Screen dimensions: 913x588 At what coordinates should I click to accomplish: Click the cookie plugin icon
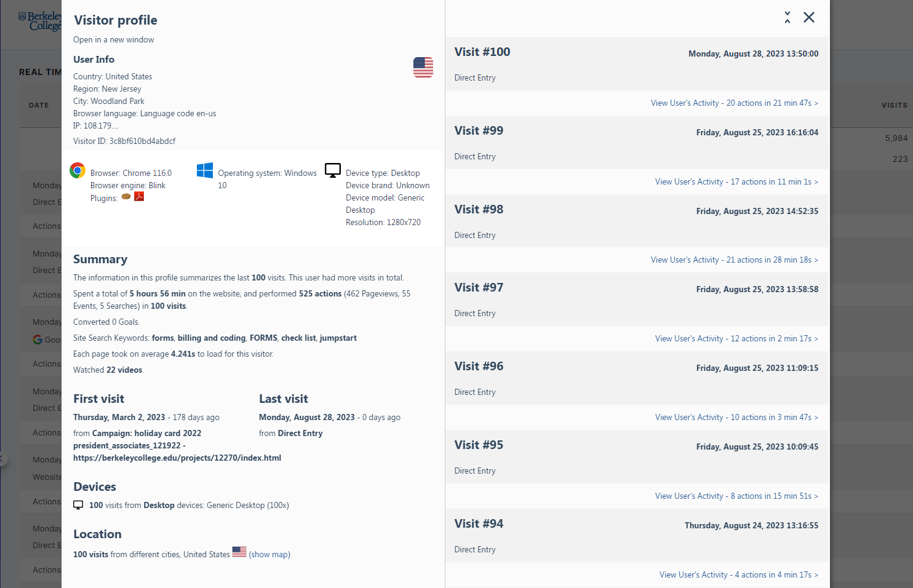126,197
